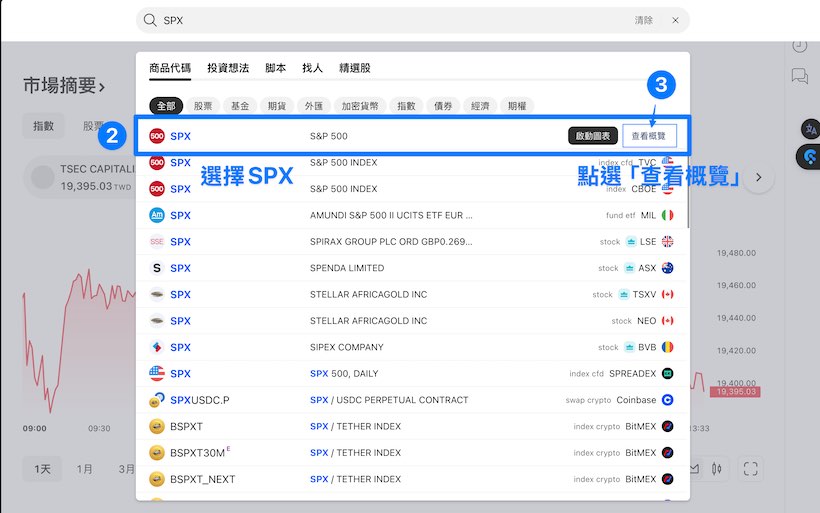Select SPIRAX GROUP PLC result
The height and width of the screenshot is (513, 820).
tap(412, 242)
